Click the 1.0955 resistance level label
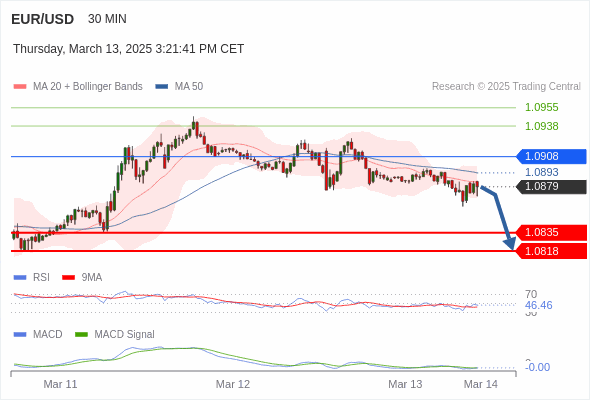This screenshot has width=590, height=400. 541,107
